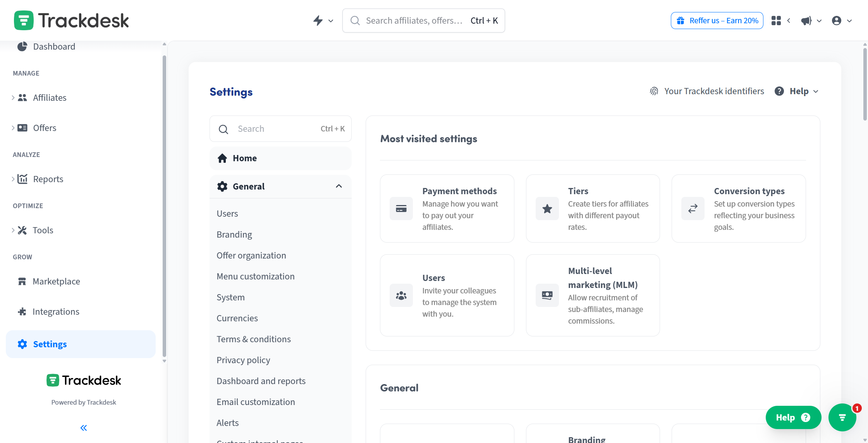The height and width of the screenshot is (443, 868).
Task: Click the settings search field
Action: (x=280, y=128)
